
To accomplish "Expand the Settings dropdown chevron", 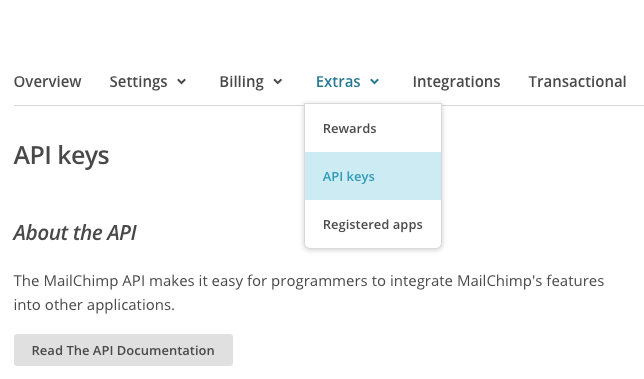I will [x=182, y=82].
